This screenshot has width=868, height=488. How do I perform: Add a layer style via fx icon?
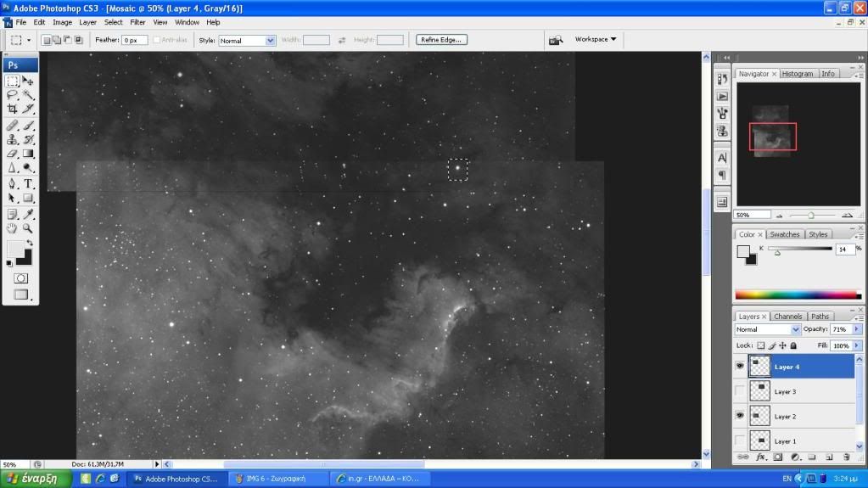pyautogui.click(x=761, y=457)
